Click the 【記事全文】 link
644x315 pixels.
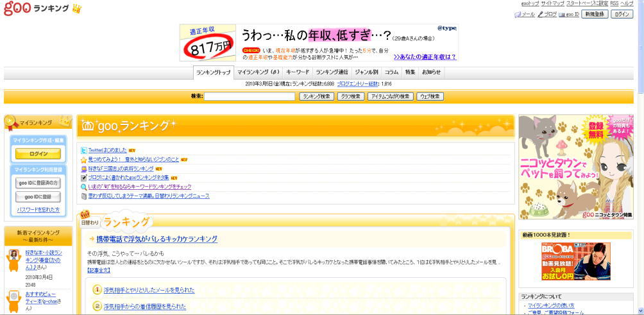point(99,270)
